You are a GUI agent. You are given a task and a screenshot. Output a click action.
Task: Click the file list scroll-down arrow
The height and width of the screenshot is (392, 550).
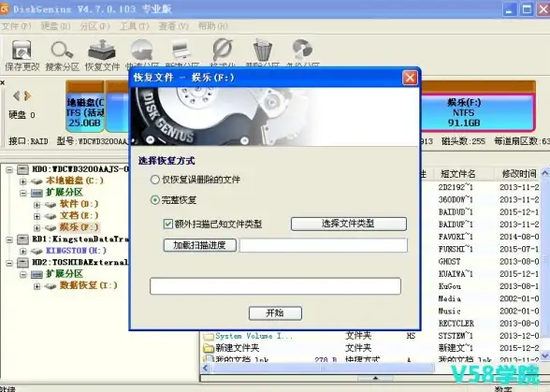pyautogui.click(x=545, y=356)
